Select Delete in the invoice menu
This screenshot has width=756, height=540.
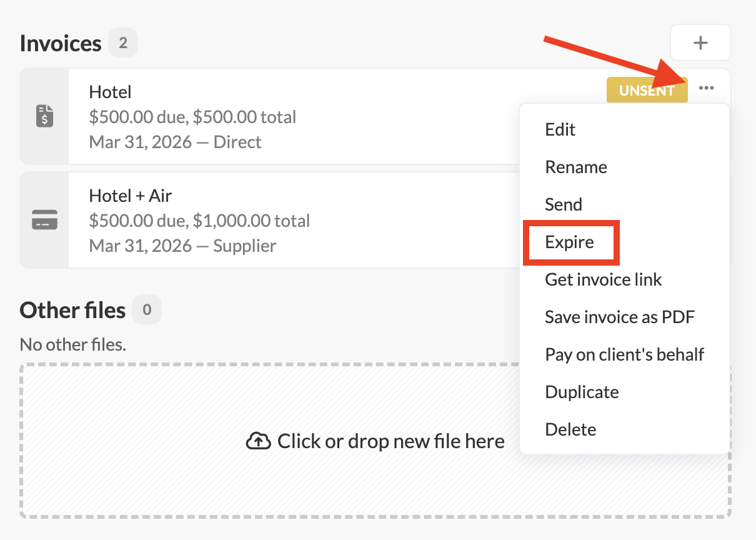570,429
